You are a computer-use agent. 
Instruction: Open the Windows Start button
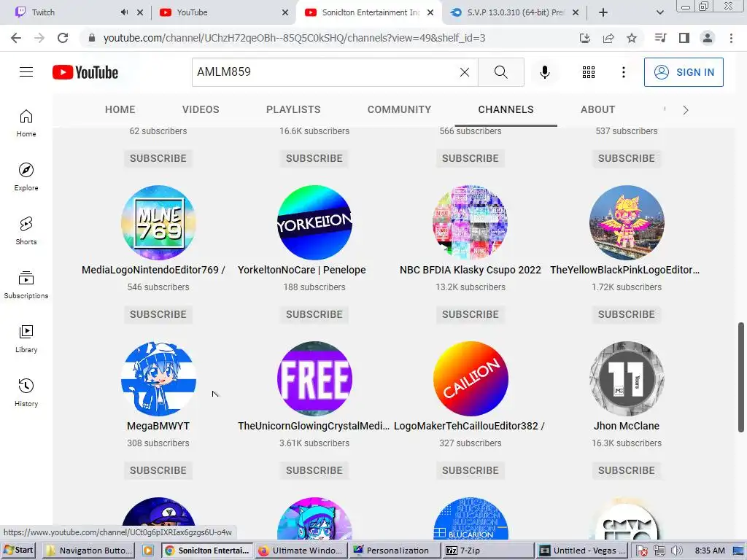pyautogui.click(x=19, y=551)
